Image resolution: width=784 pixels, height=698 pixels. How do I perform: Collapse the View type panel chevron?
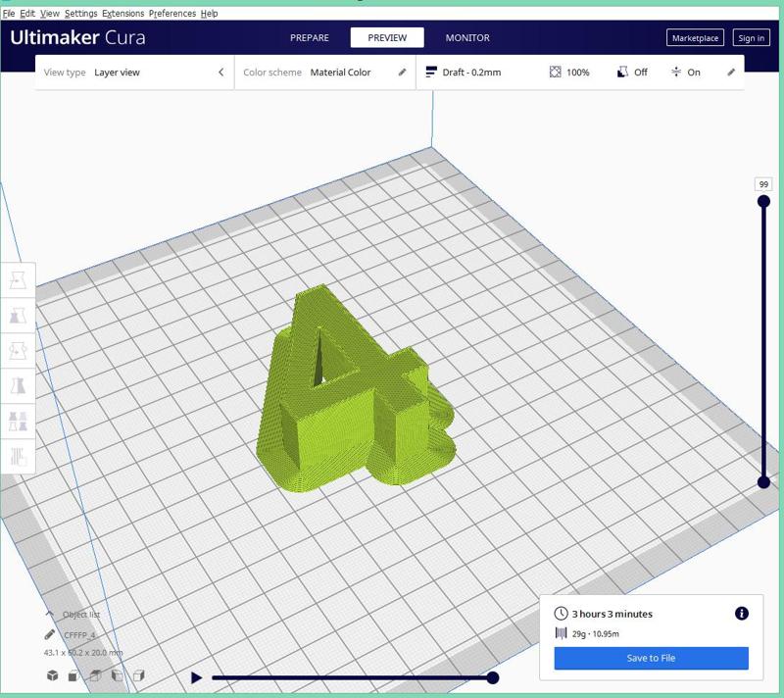(221, 73)
